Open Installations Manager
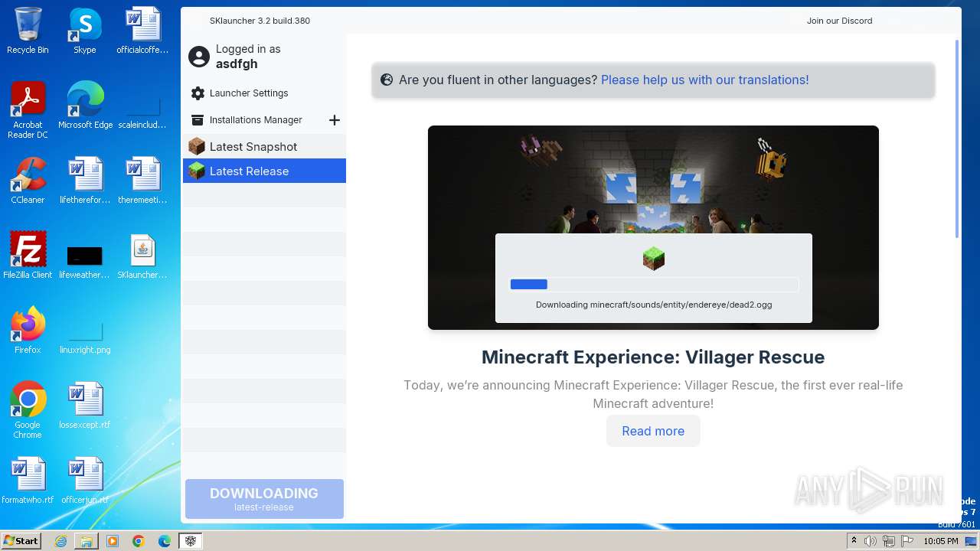 click(256, 120)
